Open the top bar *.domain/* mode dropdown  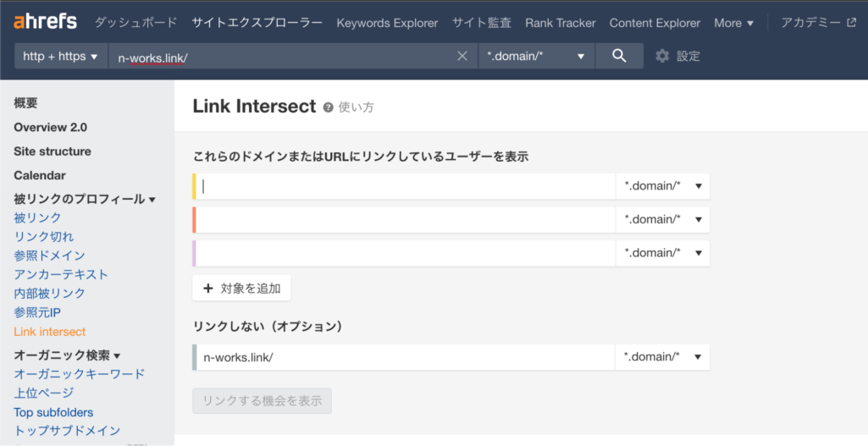(x=536, y=56)
